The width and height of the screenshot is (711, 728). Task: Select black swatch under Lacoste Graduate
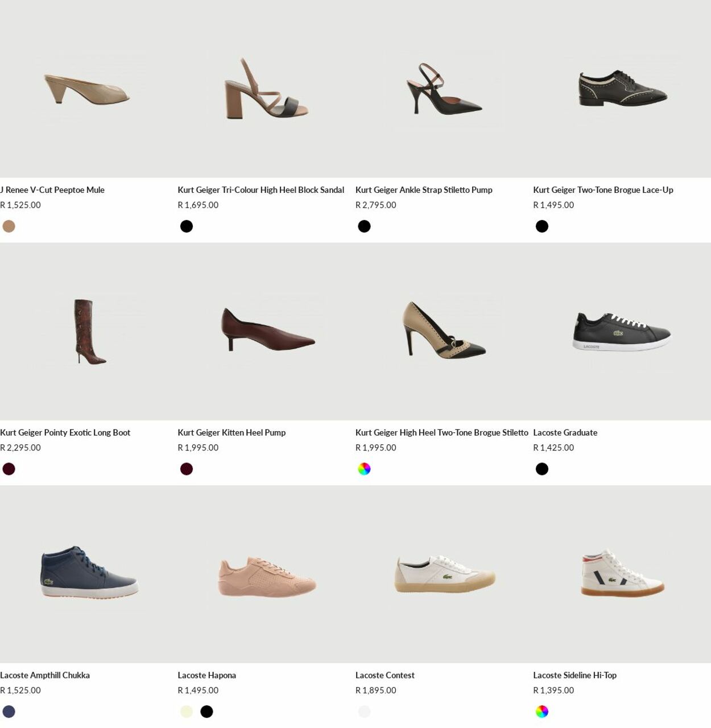542,469
